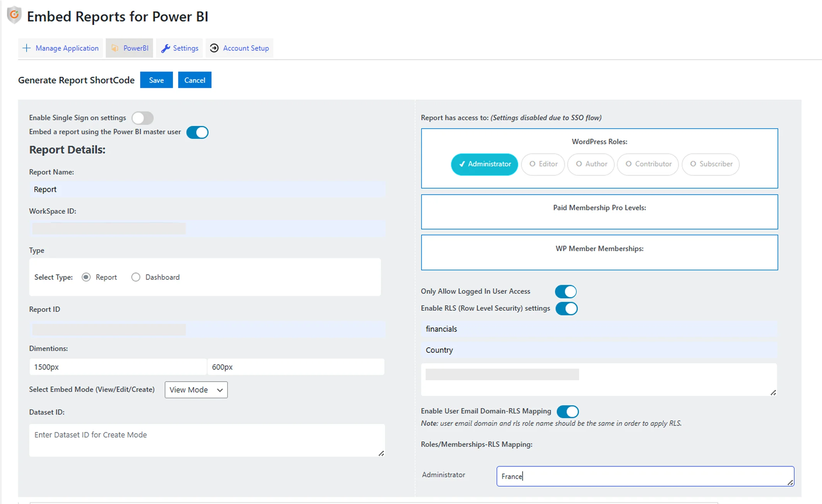
Task: Click the PowerBI tab icon
Action: [115, 48]
